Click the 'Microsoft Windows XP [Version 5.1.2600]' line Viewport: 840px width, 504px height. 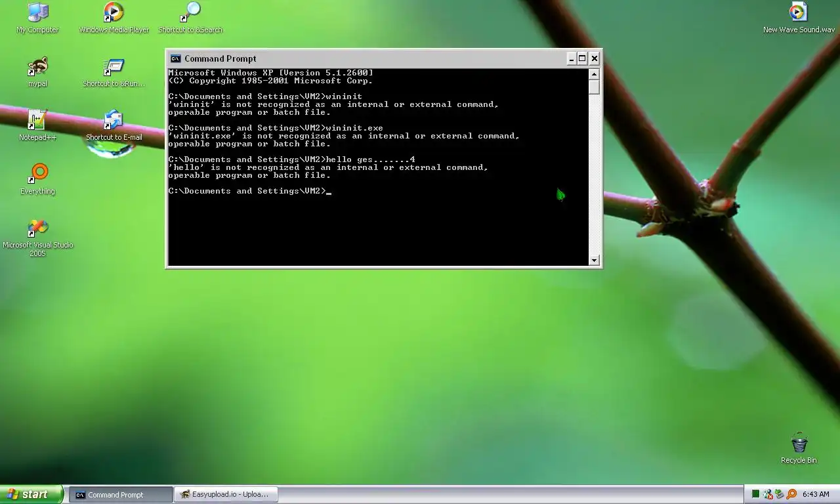[x=270, y=73]
